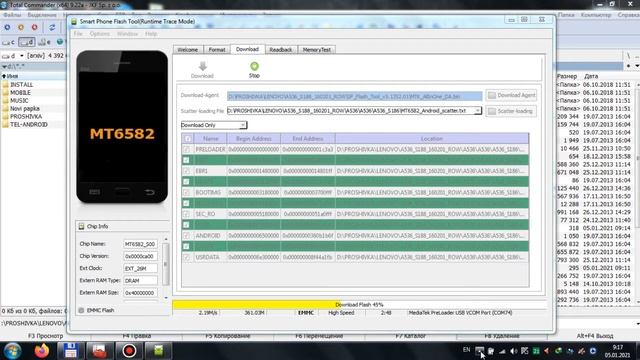
Task: Click the Extern RAM Size value field
Action: (140, 293)
